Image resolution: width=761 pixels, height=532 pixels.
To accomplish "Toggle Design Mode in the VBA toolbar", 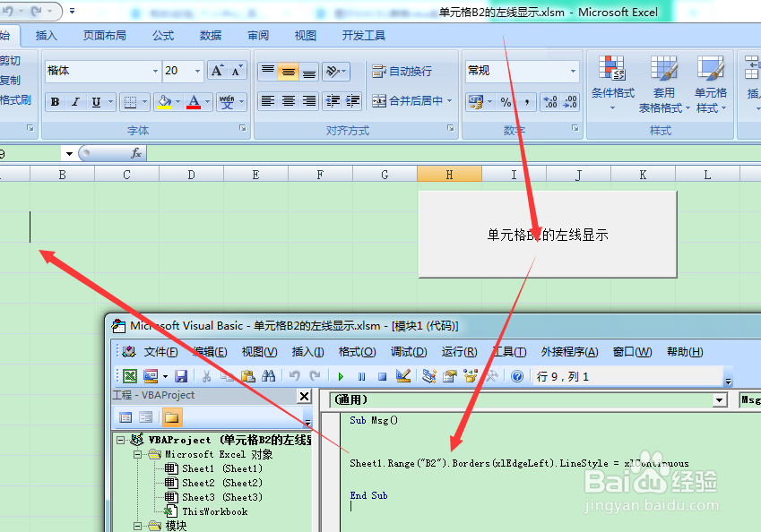I will click(x=403, y=375).
